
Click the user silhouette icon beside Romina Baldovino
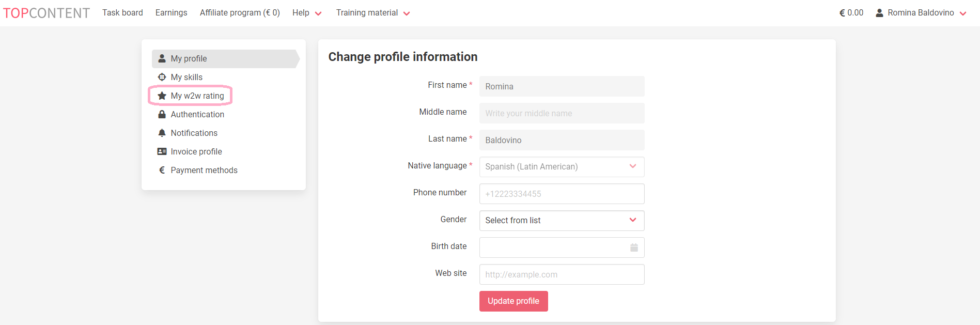(x=879, y=12)
